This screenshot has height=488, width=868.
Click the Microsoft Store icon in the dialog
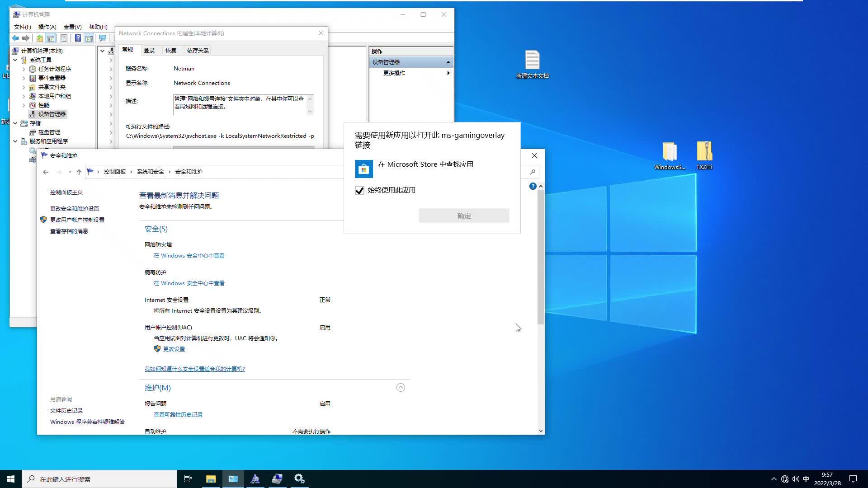[364, 169]
